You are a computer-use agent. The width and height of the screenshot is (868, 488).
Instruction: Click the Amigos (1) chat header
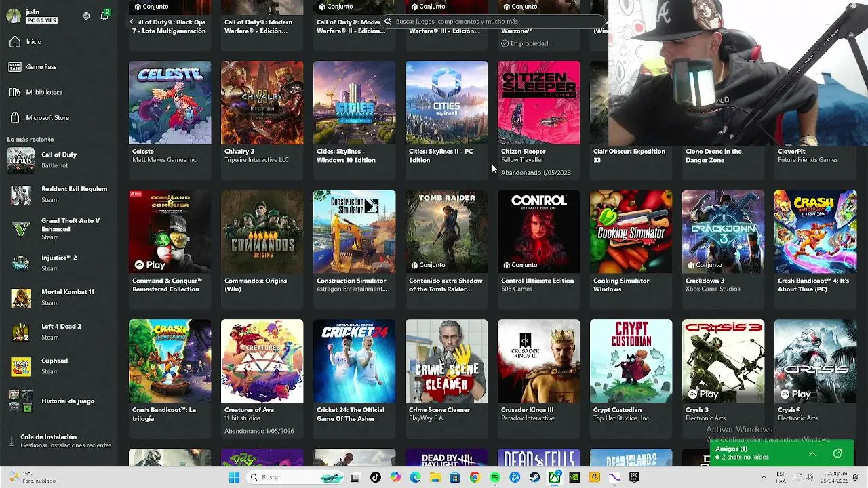coord(732,449)
